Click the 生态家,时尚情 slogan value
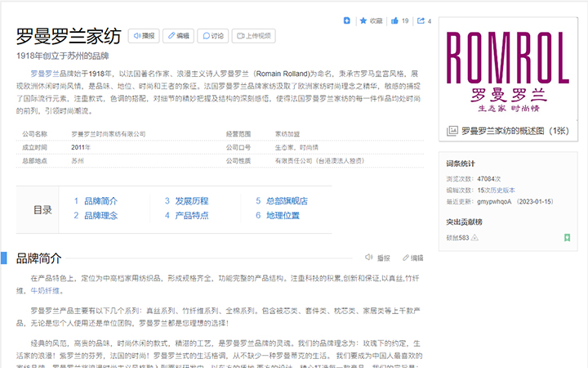The image size is (588, 368). click(296, 147)
